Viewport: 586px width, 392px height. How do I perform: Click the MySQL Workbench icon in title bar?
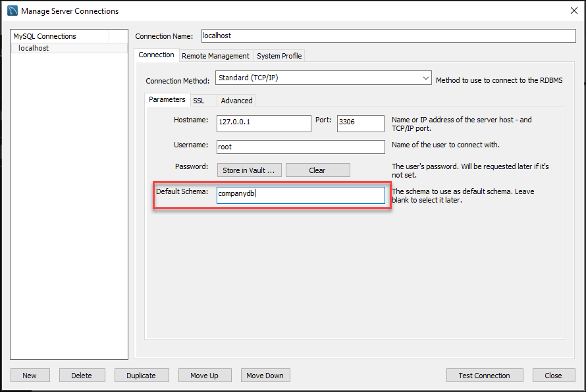click(12, 11)
